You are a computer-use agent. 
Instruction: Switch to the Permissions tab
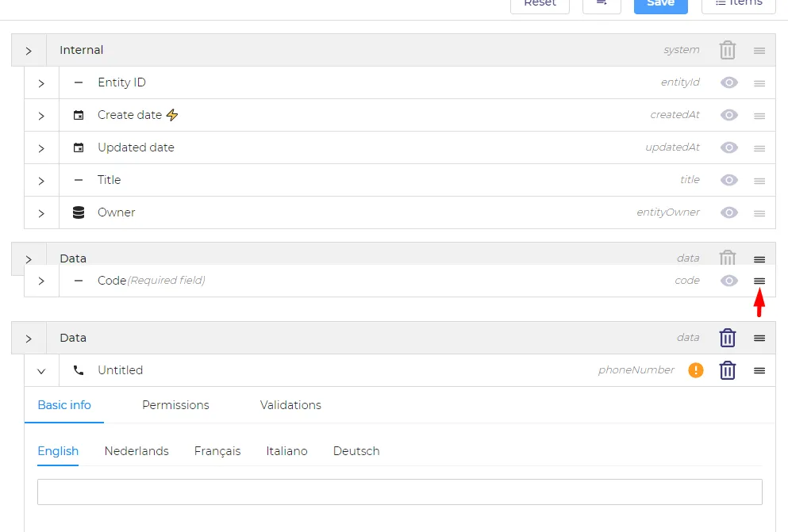click(175, 405)
